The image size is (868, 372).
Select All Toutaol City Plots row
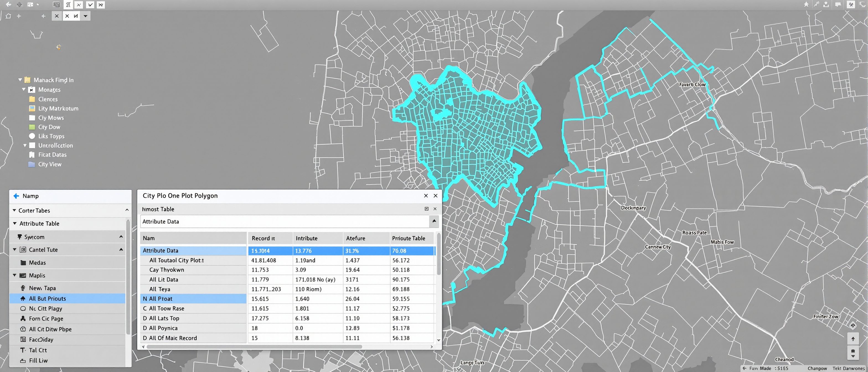pos(287,260)
